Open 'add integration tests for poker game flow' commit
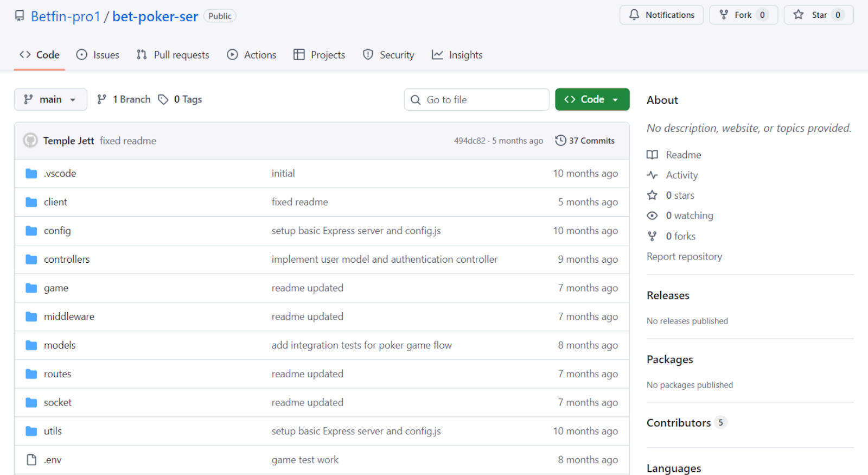868x475 pixels. click(362, 345)
